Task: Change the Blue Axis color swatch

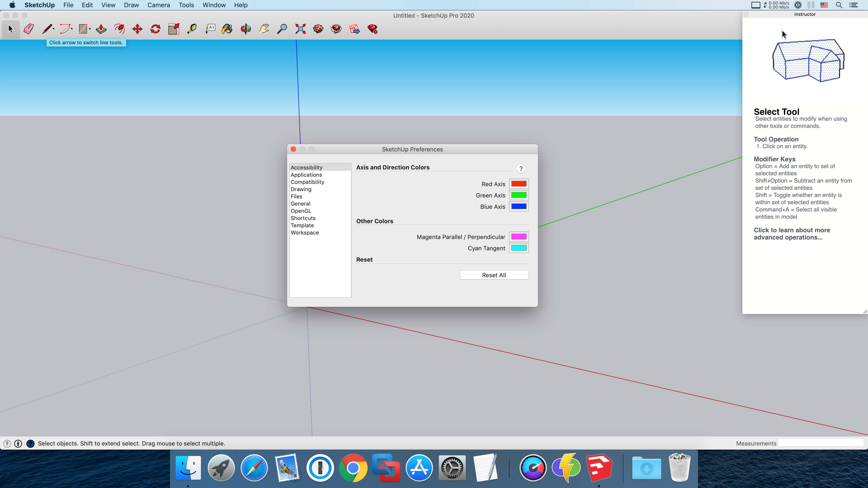Action: pyautogui.click(x=519, y=206)
